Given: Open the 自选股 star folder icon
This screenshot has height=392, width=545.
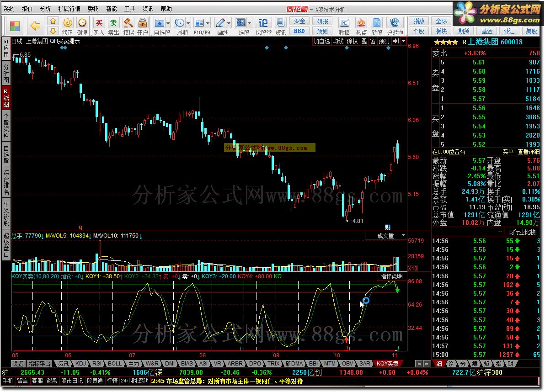Looking at the screenshot, I should (x=160, y=23).
